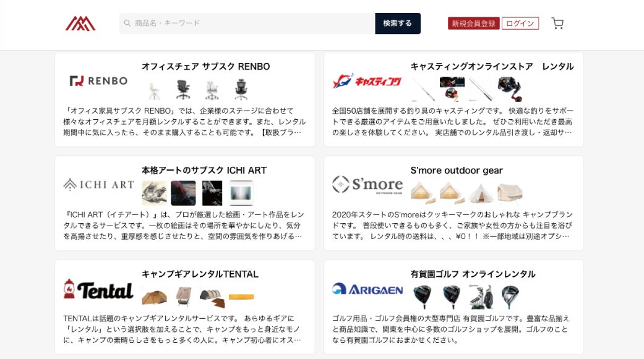This screenshot has height=359, width=644.
Task: Select fourth black headrest chair thumbnail in RENBO
Action: click(x=241, y=90)
